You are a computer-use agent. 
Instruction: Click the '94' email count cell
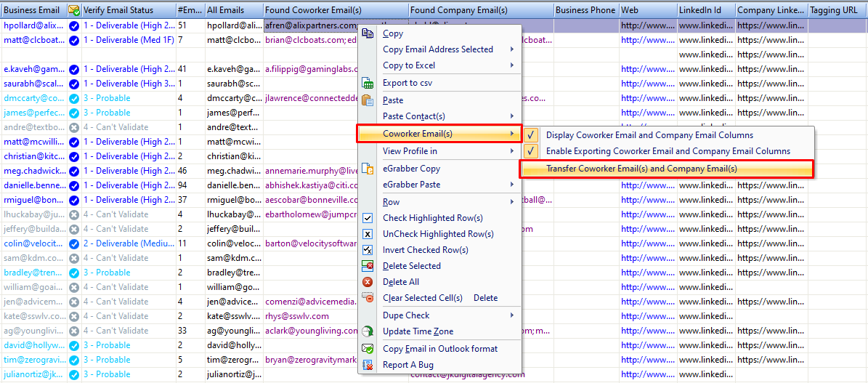point(191,185)
